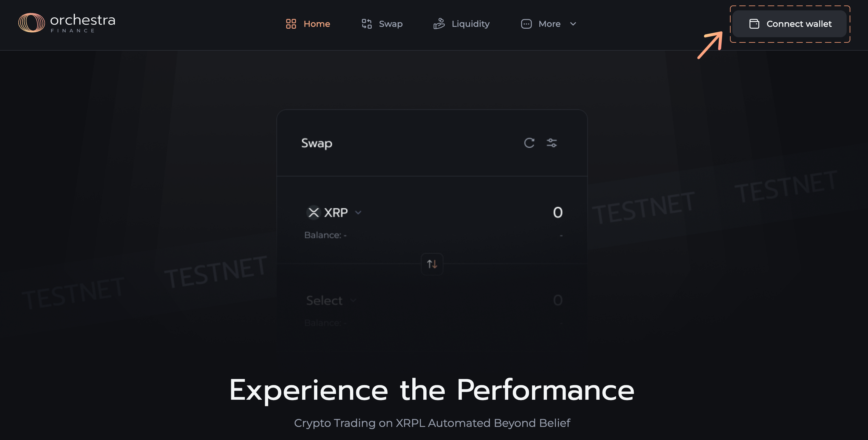Click the wallet icon in Connect wallet
Viewport: 868px width, 440px height.
click(754, 24)
